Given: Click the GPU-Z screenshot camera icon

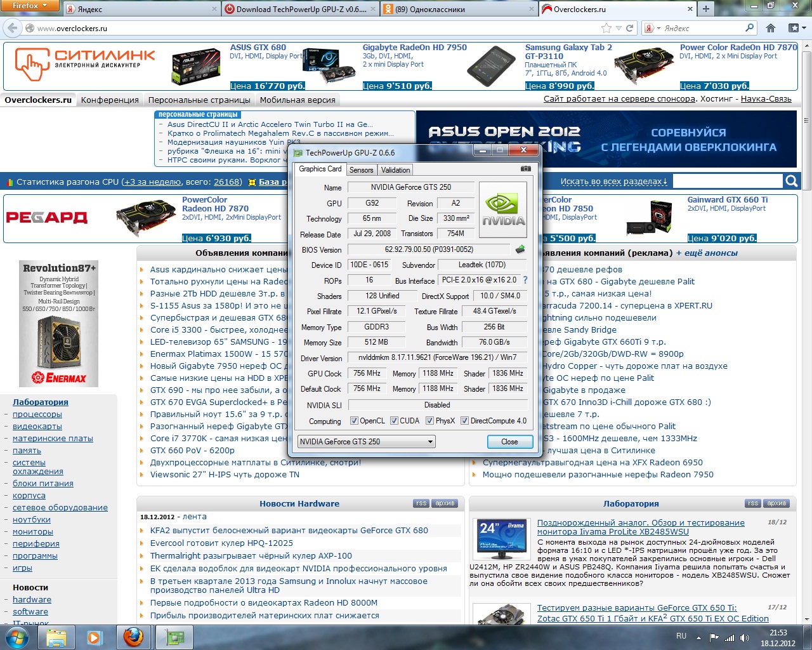Looking at the screenshot, I should tap(525, 169).
